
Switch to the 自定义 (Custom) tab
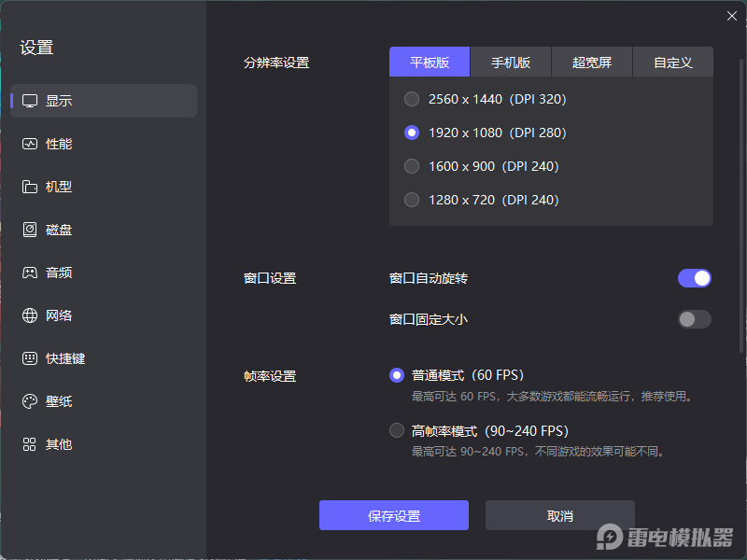click(x=672, y=62)
